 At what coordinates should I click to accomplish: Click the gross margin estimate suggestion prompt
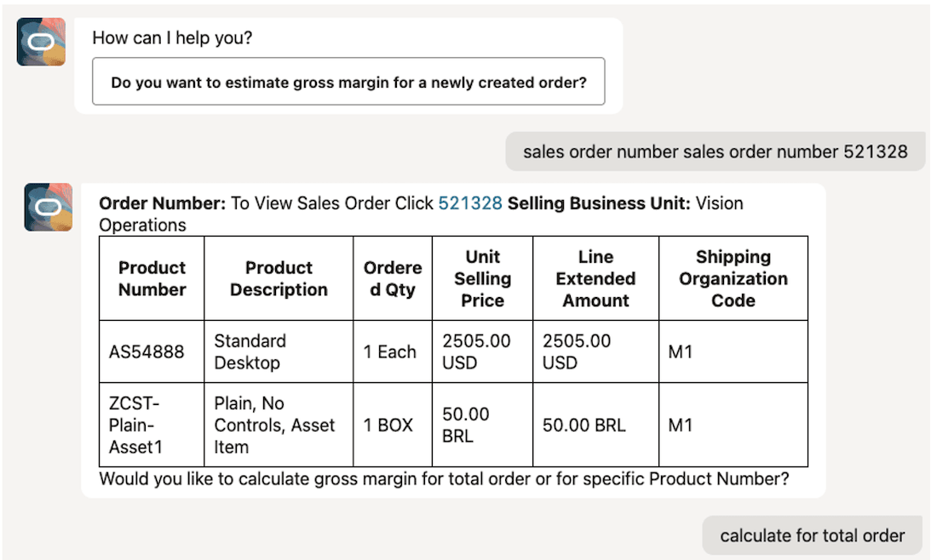pos(348,81)
